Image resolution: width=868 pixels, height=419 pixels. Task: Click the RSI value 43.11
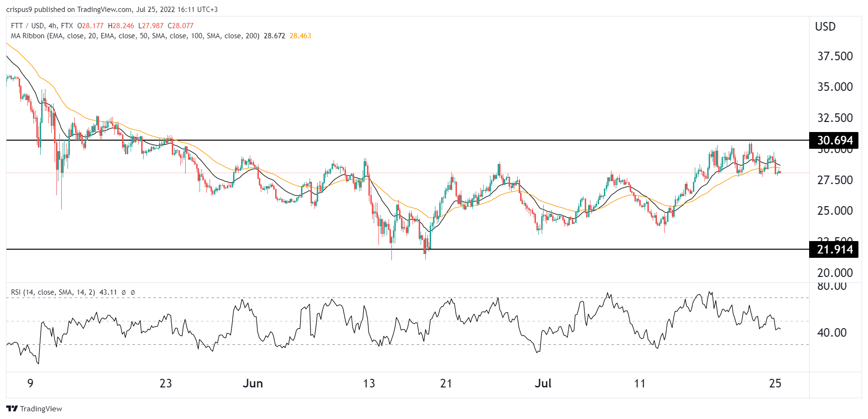coord(108,292)
